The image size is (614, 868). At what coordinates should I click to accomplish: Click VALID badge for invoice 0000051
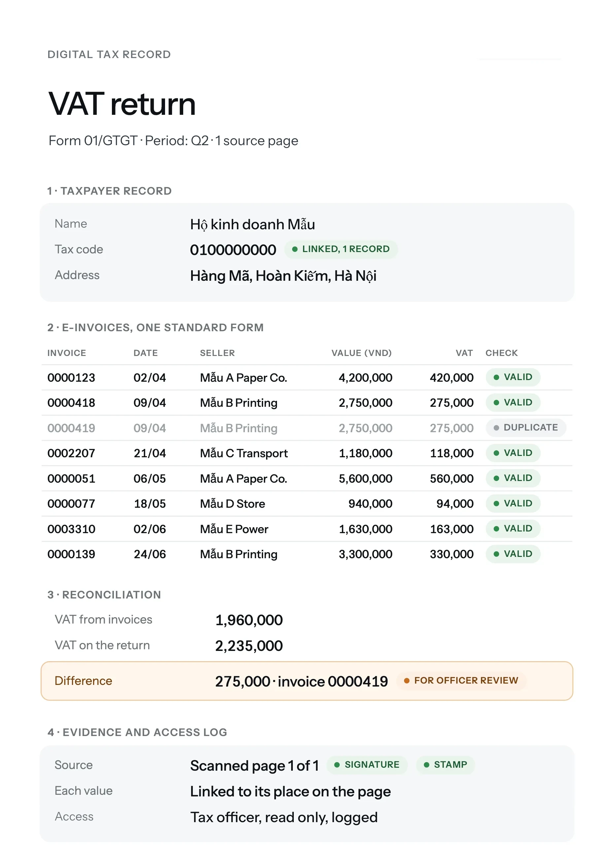click(x=513, y=478)
